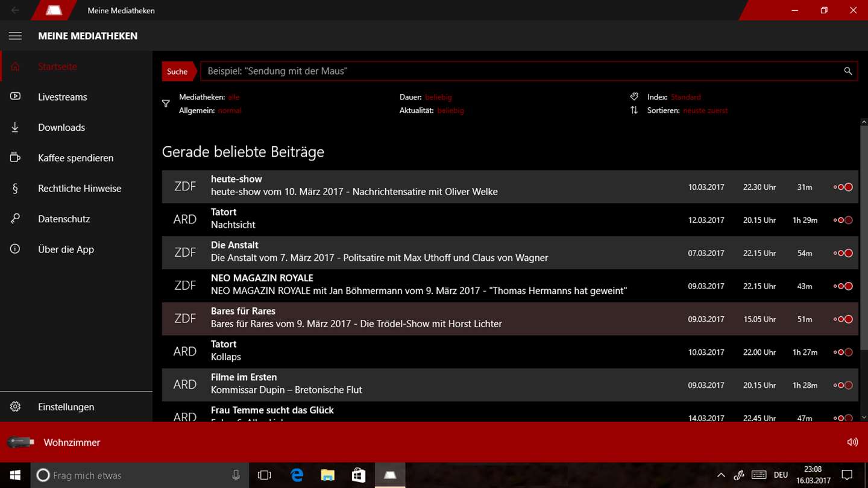Click the Cortana microphone icon

236,475
